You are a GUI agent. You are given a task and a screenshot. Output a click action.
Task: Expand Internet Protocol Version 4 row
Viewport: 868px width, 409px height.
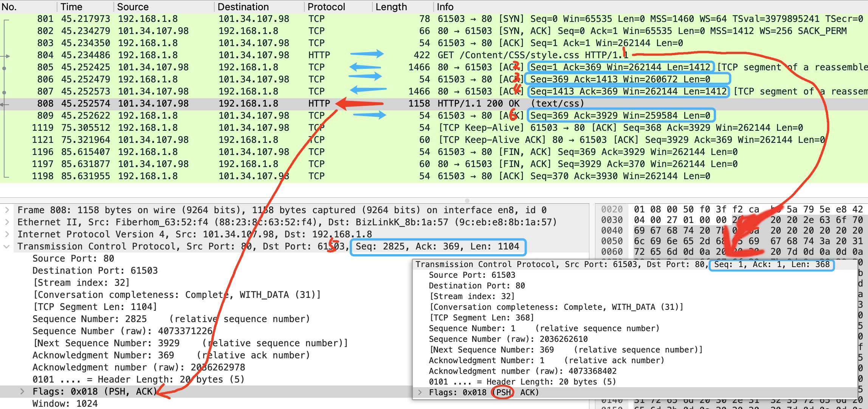pos(7,234)
